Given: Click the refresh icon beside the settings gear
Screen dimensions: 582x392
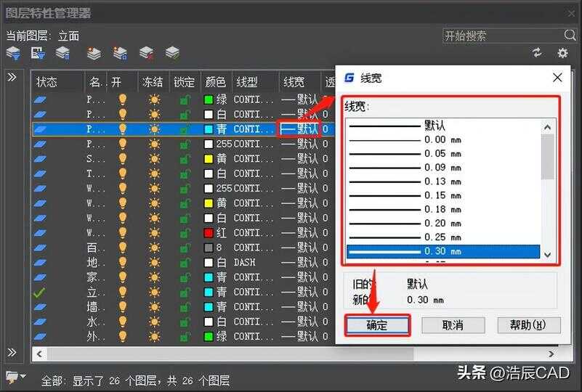Looking at the screenshot, I should pos(537,53).
